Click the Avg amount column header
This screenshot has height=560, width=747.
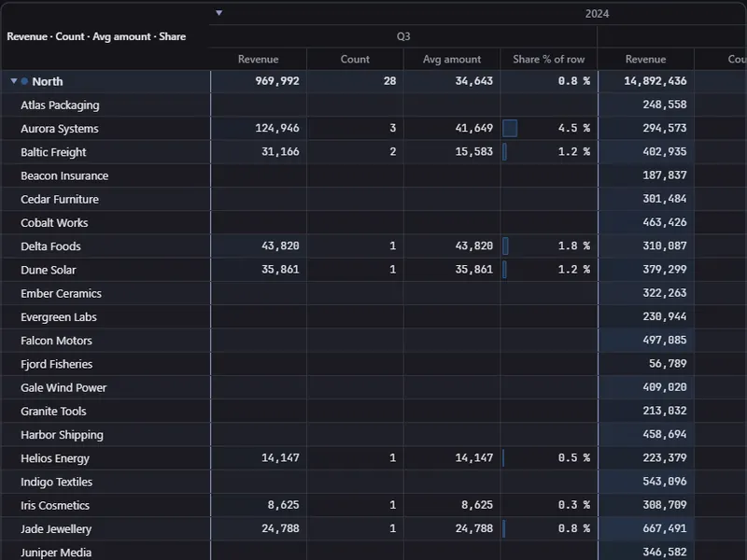[452, 59]
